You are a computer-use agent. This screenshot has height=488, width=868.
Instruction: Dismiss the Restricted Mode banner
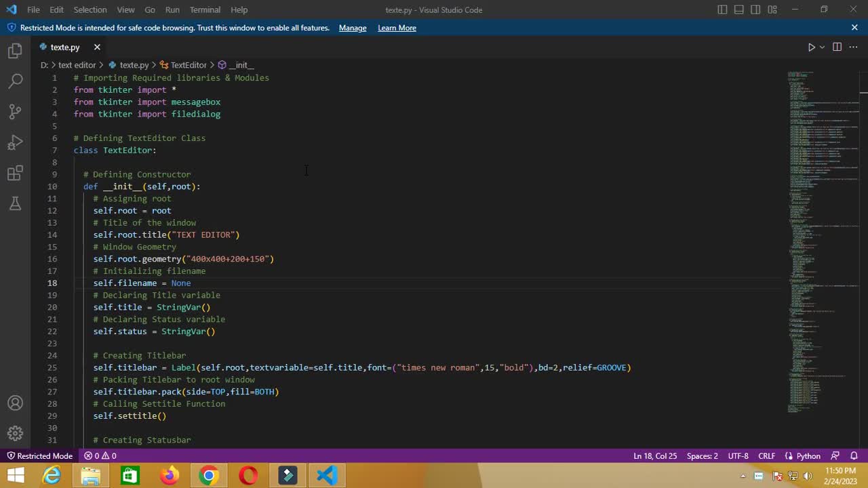854,28
